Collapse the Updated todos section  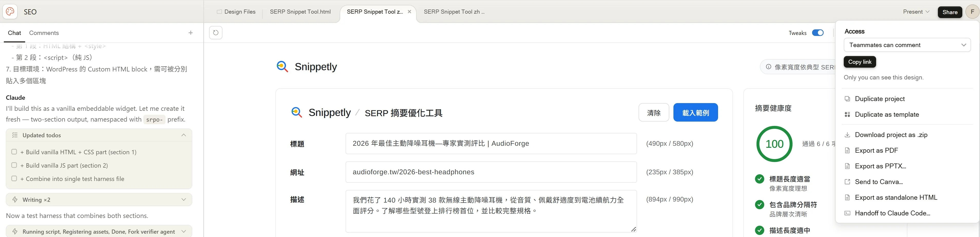(x=184, y=135)
